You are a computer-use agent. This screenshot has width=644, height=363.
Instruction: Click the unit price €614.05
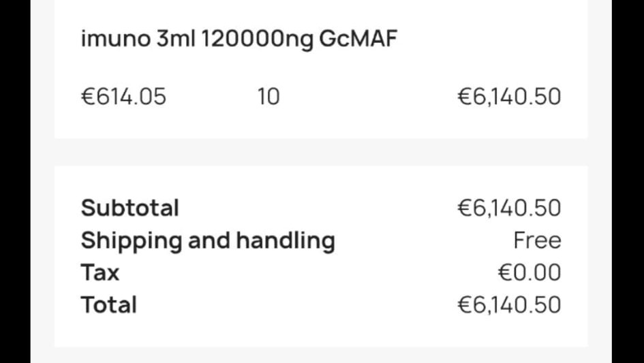[x=123, y=97]
